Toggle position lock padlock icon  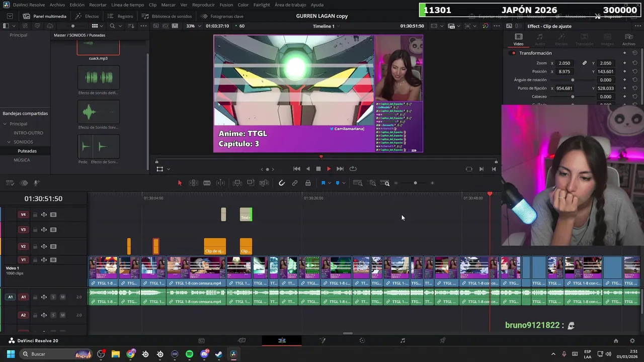pyautogui.click(x=308, y=183)
